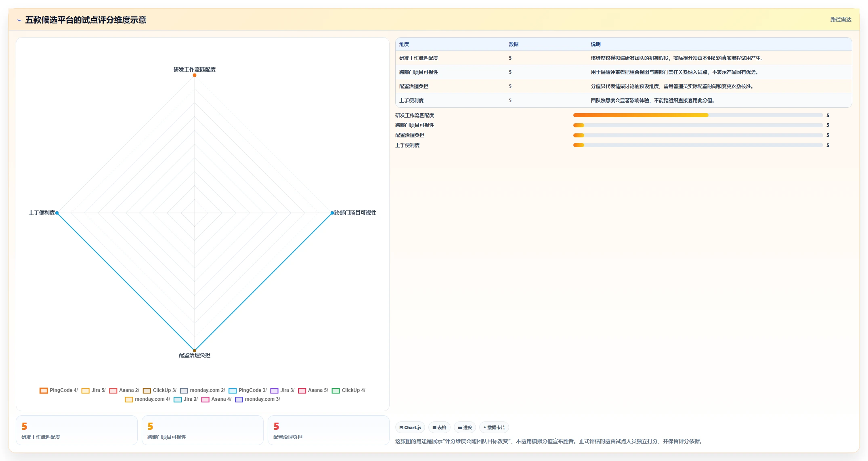Image resolution: width=868 pixels, height=461 pixels.
Task: Toggle the Jira 5/ legend series
Action: tap(93, 390)
